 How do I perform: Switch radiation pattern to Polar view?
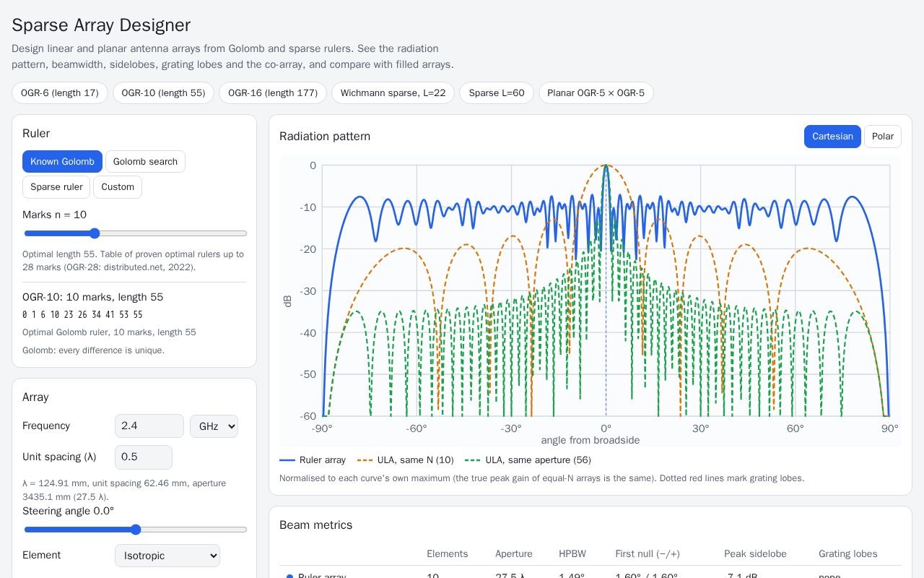coord(883,137)
